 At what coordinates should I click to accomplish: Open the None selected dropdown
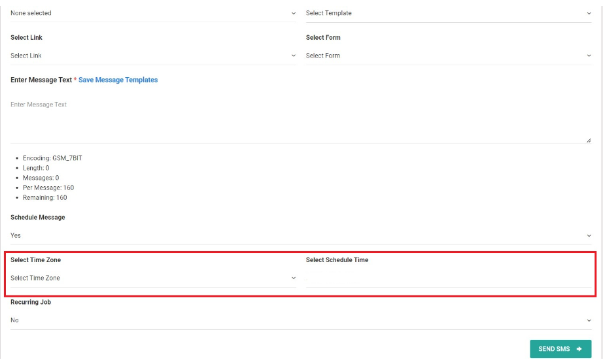click(x=153, y=13)
